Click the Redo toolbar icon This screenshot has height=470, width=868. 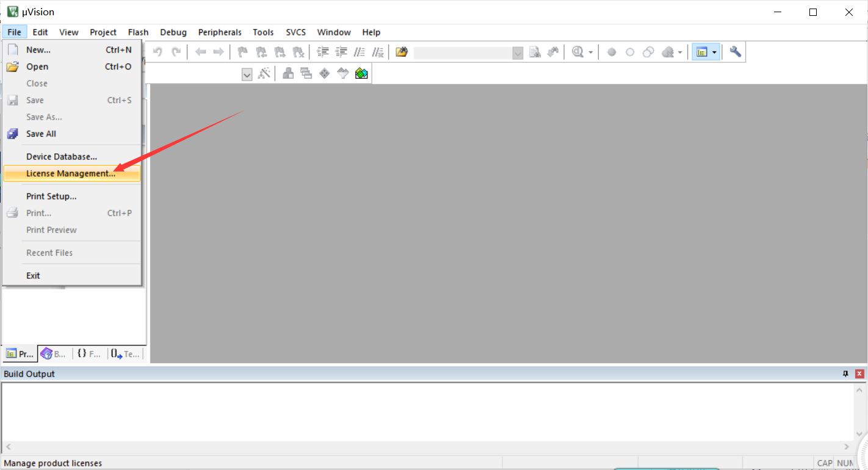176,52
